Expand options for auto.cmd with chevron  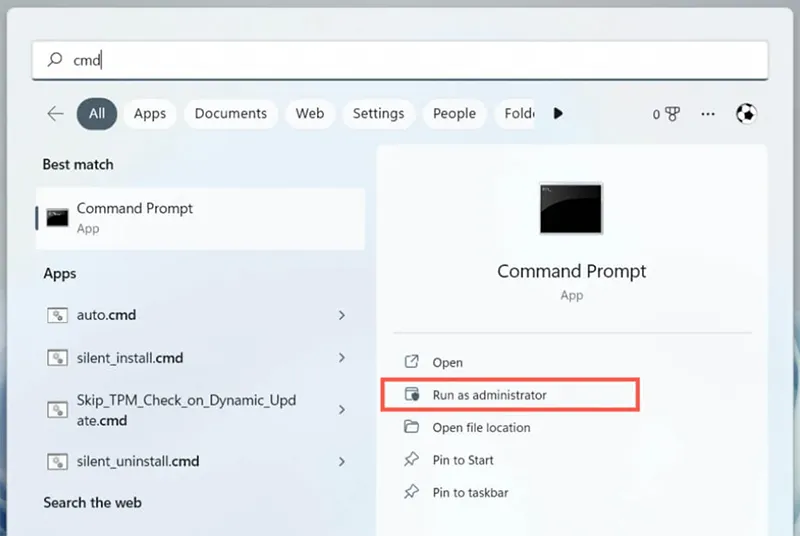pyautogui.click(x=342, y=315)
